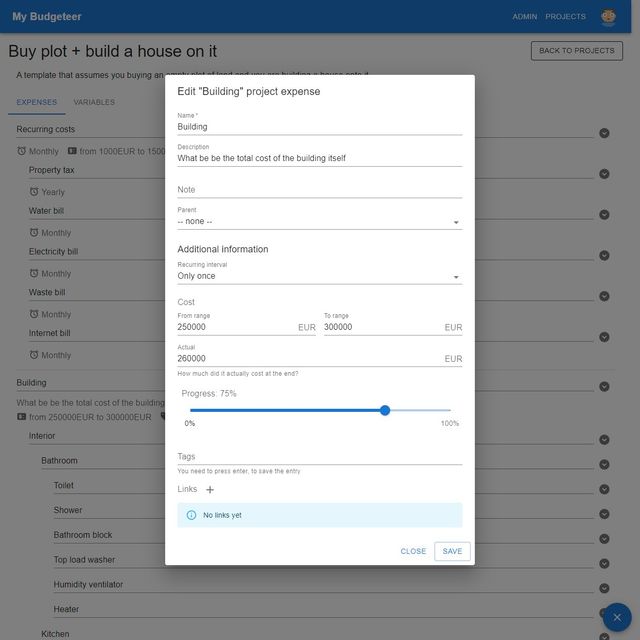Click the alarm icon next to Yearly

(x=34, y=192)
